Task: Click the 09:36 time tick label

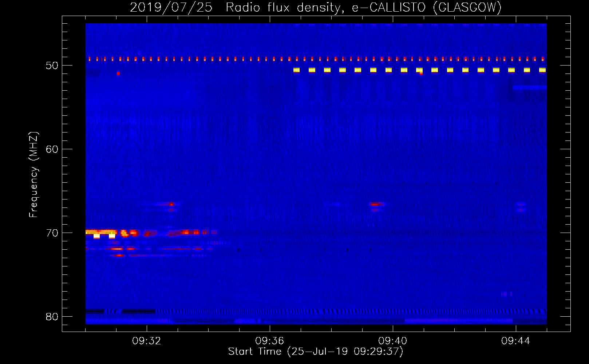Action: coord(270,341)
